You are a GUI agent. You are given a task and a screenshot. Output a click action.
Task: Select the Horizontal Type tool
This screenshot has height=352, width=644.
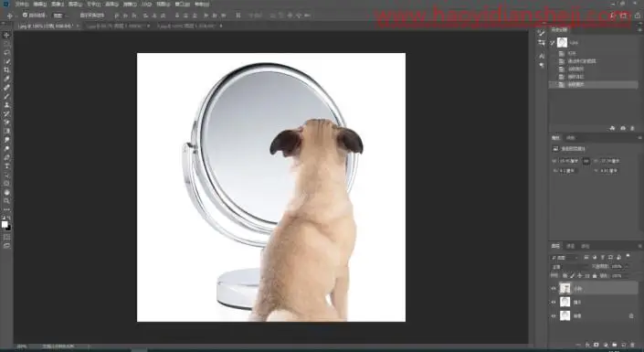click(x=6, y=166)
